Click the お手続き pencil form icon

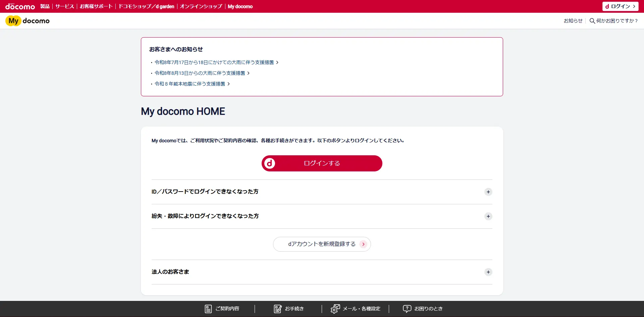278,309
